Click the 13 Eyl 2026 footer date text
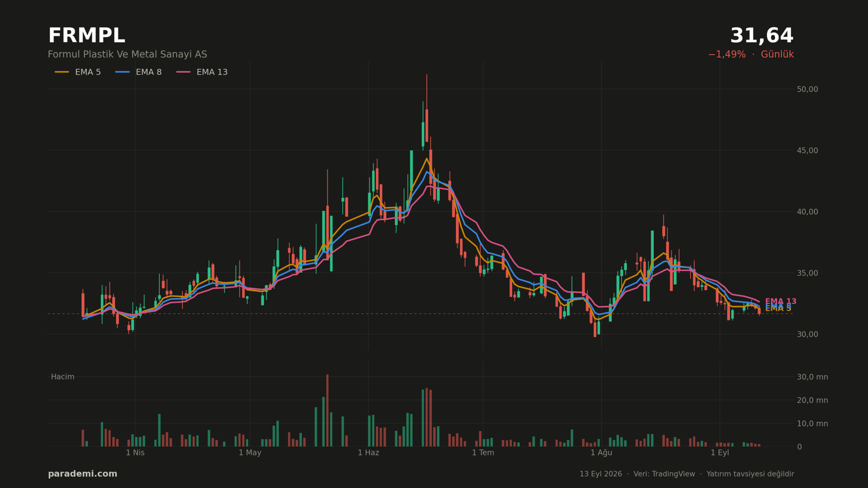The height and width of the screenshot is (488, 868). click(601, 473)
